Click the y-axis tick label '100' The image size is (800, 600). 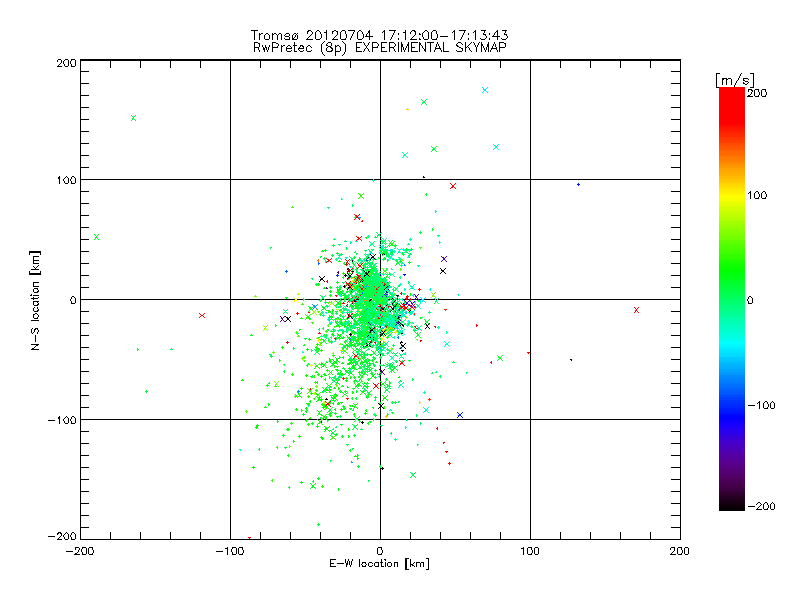click(66, 180)
